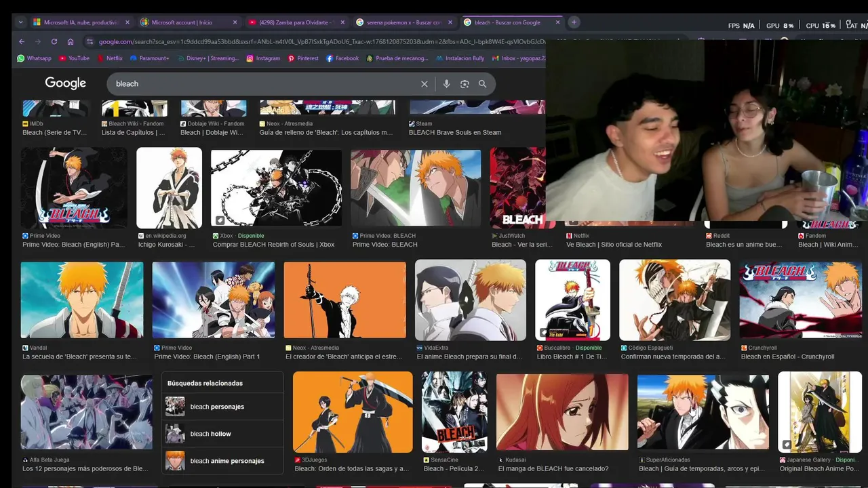Open Bleach en Español - Crunchyroll link
The image size is (868, 488).
[787, 357]
